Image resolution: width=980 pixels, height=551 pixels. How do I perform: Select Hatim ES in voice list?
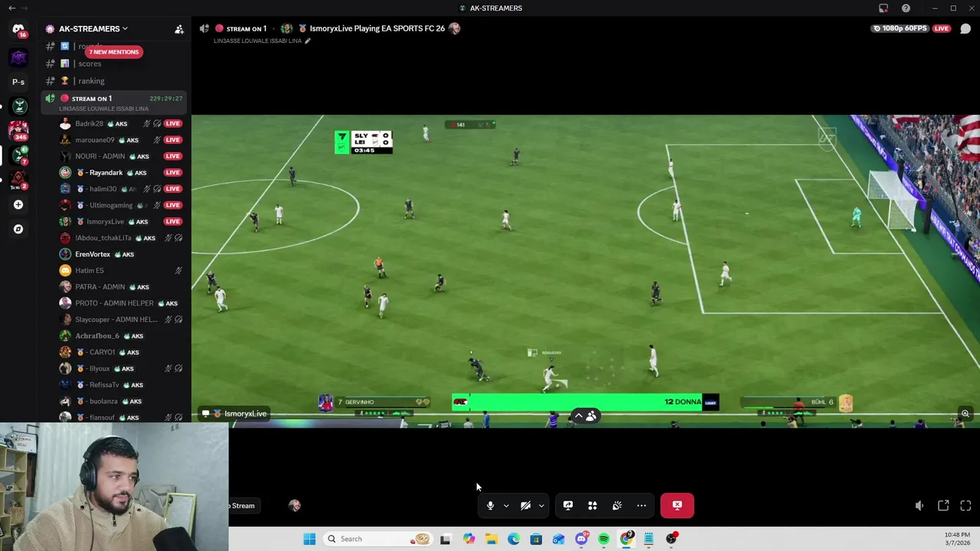[121, 270]
